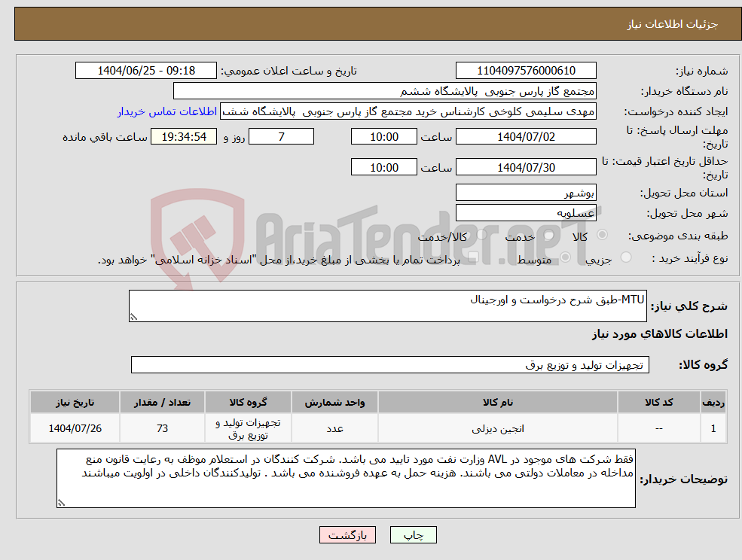
Task: Click the بازگشت (Back) button
Action: pos(347,534)
